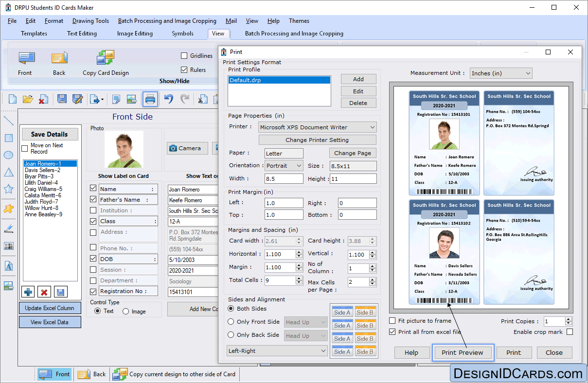Click the View Excel Data button
The height and width of the screenshot is (383, 588).
(x=50, y=322)
